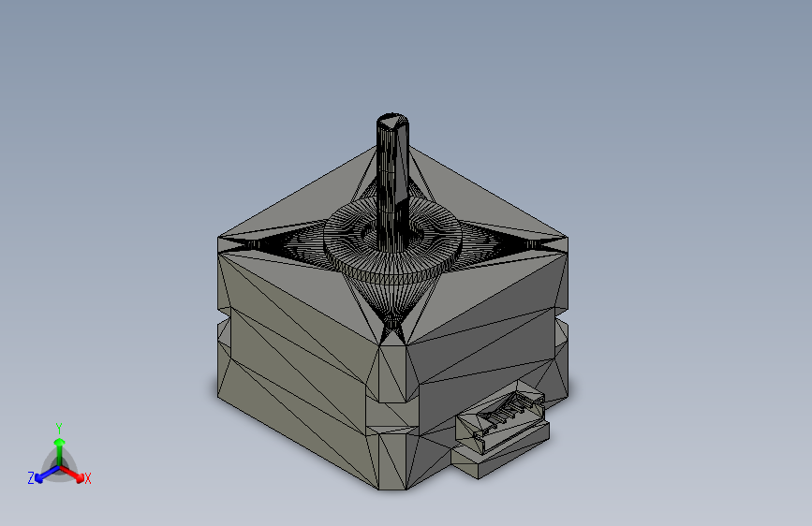812x526 pixels.
Task: Click the green Y axis of the orientation triad
Action: pyautogui.click(x=60, y=451)
